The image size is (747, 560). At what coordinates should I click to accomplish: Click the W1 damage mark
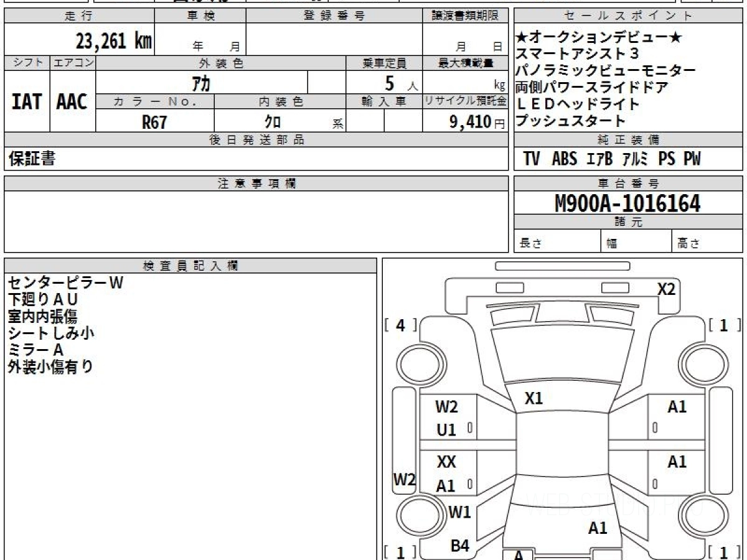459,513
